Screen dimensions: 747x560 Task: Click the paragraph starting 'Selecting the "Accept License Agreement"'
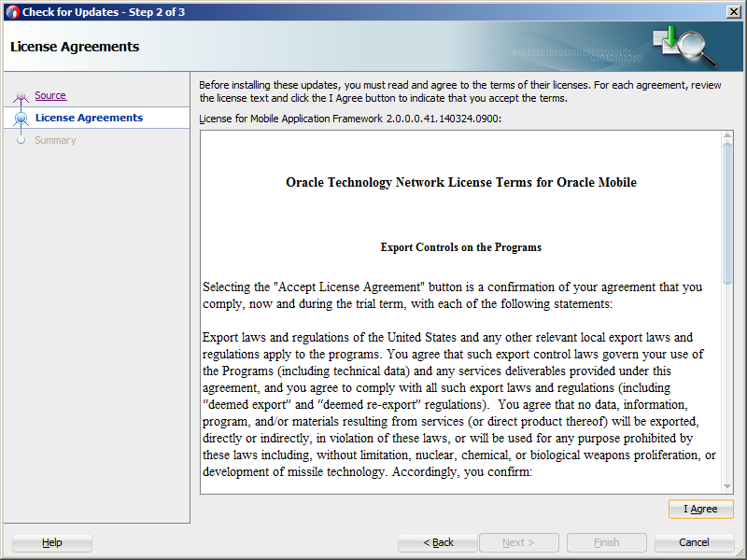pyautogui.click(x=453, y=295)
